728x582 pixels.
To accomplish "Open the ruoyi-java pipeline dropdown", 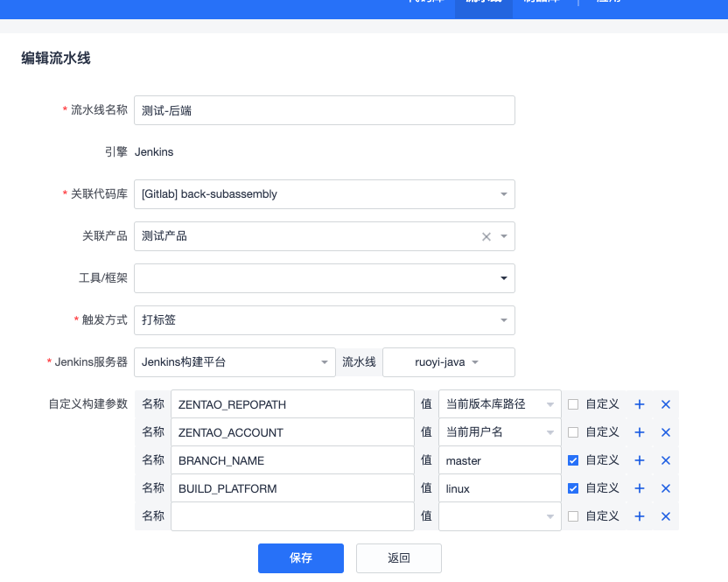I will point(448,362).
